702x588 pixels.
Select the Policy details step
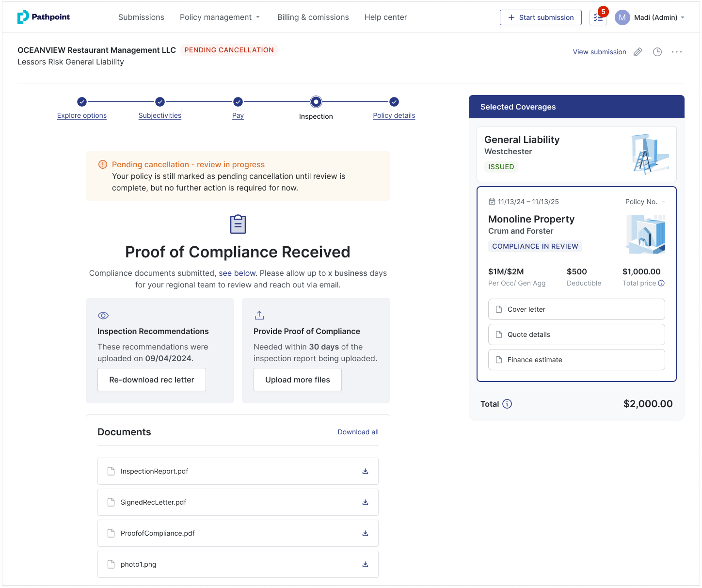coord(394,115)
